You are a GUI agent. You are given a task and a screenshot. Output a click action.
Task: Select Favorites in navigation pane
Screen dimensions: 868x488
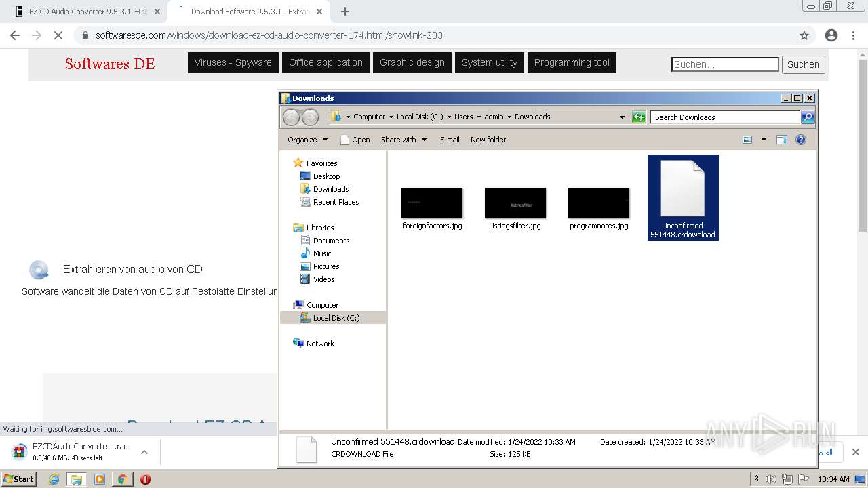coord(321,163)
